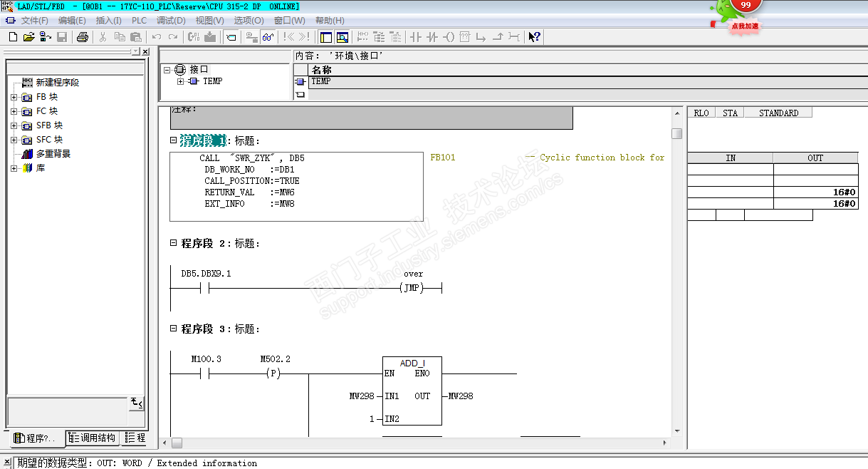This screenshot has height=469, width=868.
Task: Click the Paste clipboard icon
Action: click(x=135, y=37)
